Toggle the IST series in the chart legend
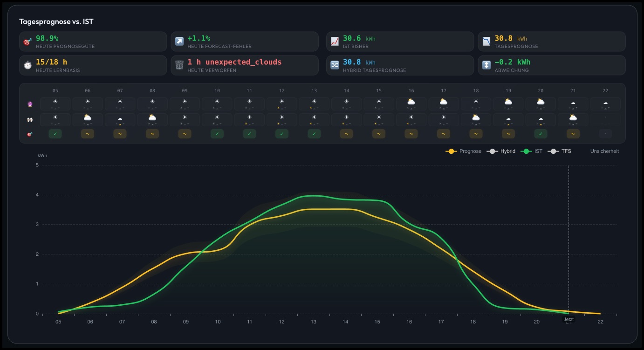 532,151
